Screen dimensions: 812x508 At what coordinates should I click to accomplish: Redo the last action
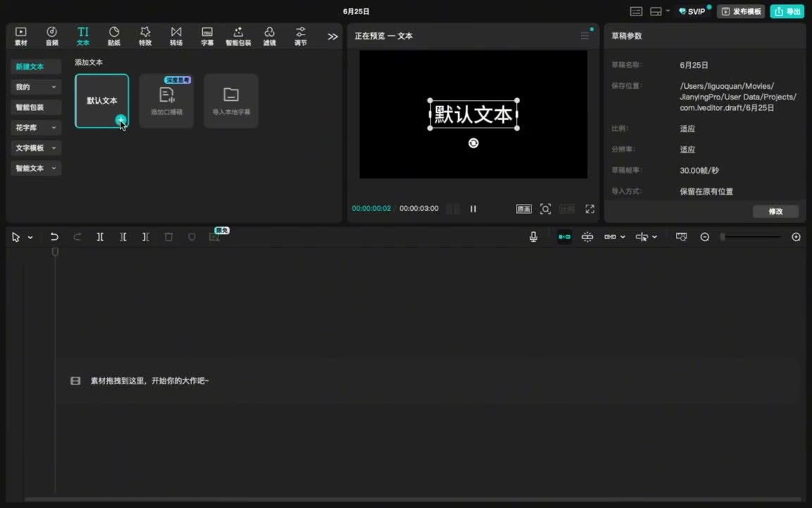[77, 237]
